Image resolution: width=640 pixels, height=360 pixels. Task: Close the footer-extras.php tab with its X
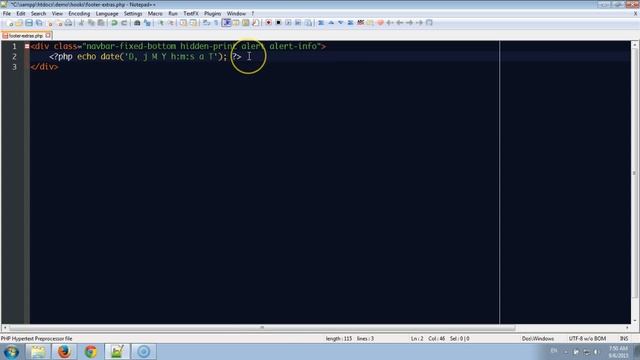[48, 36]
